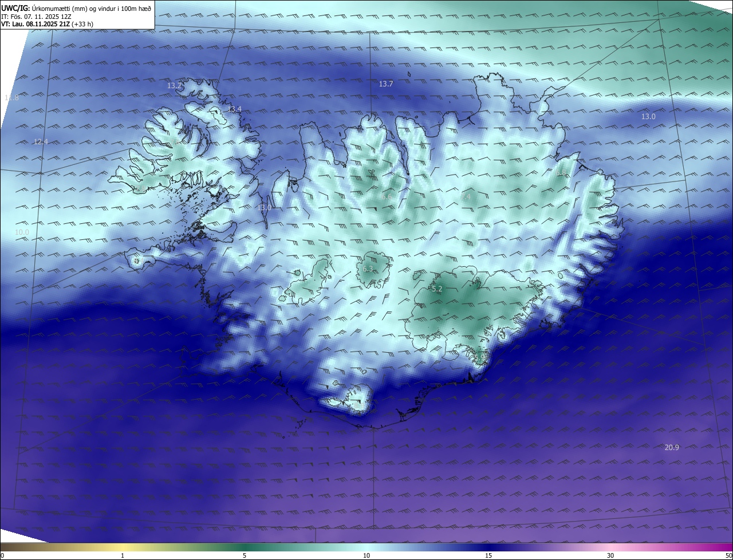Click the 13.2 value label on the map
733x560 pixels.
[x=174, y=85]
